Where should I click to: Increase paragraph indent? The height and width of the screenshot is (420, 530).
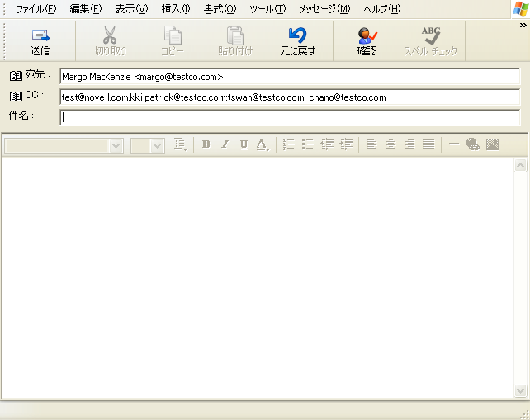pyautogui.click(x=346, y=144)
